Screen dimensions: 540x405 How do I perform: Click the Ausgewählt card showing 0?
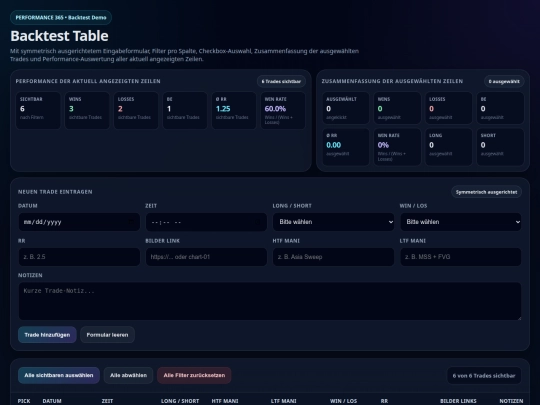pyautogui.click(x=346, y=108)
